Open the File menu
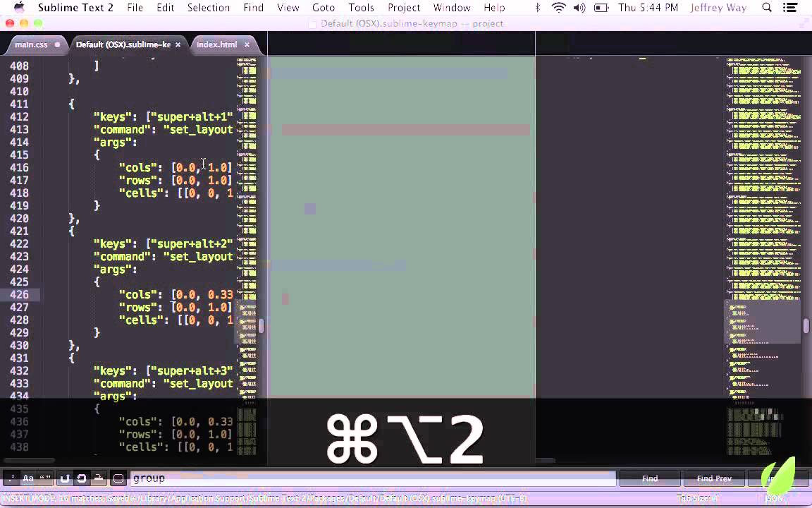Image resolution: width=812 pixels, height=508 pixels. [135, 7]
